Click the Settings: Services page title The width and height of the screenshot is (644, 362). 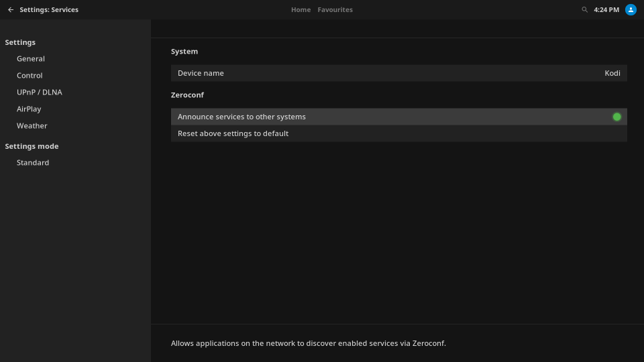(49, 10)
